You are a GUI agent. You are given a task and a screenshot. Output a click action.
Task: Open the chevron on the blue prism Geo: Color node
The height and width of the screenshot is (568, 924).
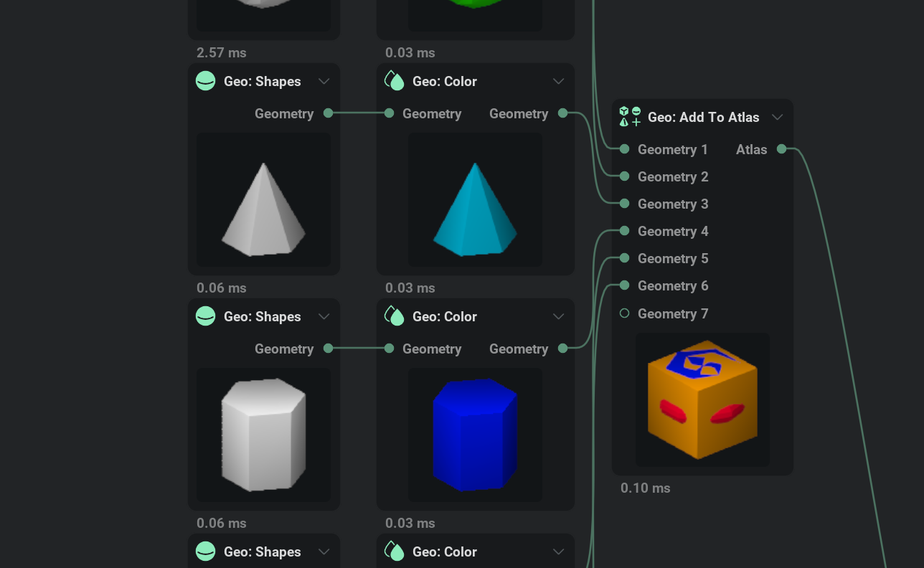tap(559, 316)
